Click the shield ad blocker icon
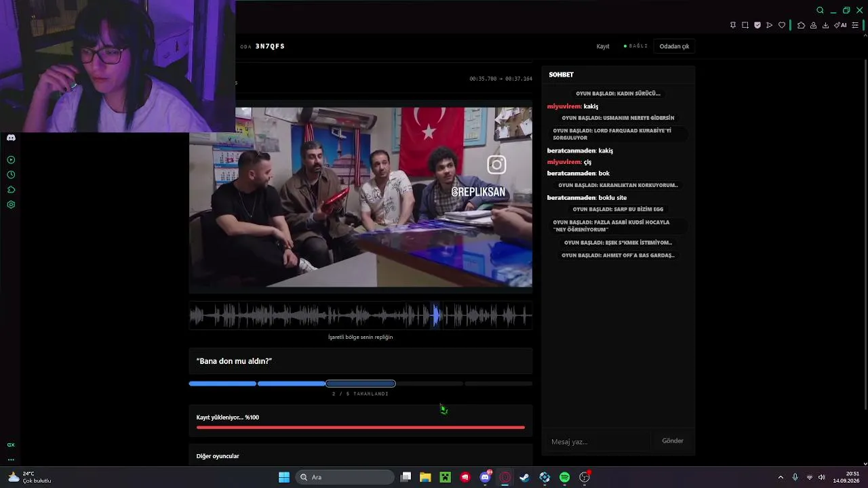 [757, 25]
